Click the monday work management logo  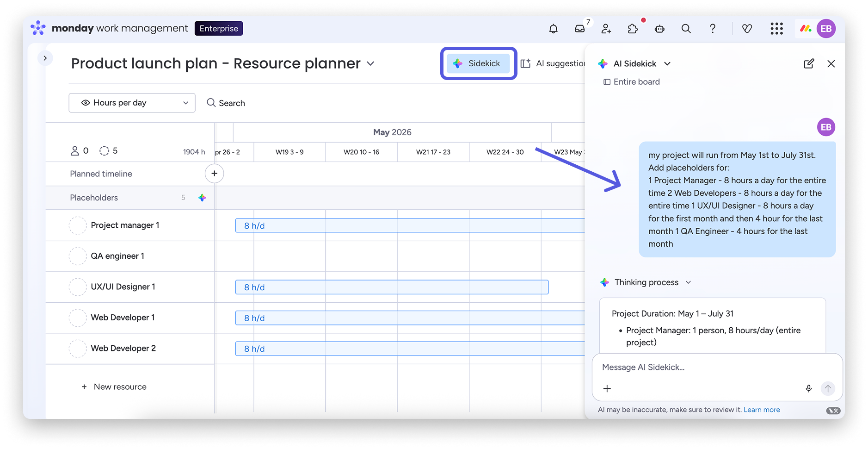[109, 28]
